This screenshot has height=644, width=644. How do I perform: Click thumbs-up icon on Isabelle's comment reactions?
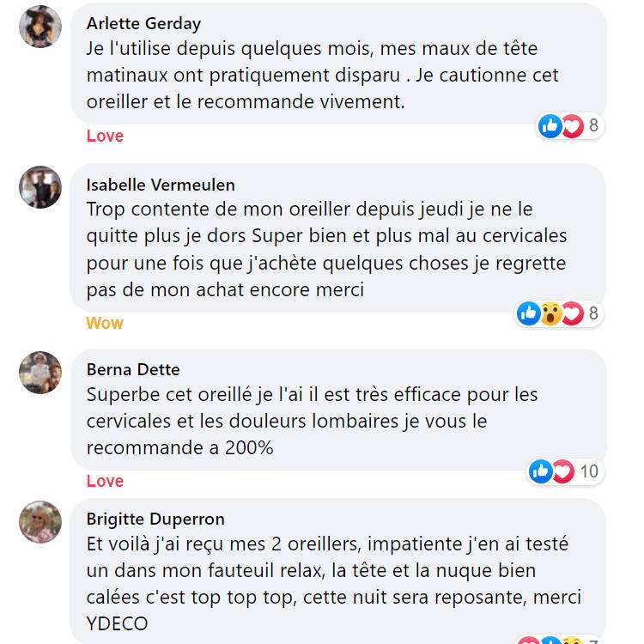(x=529, y=314)
